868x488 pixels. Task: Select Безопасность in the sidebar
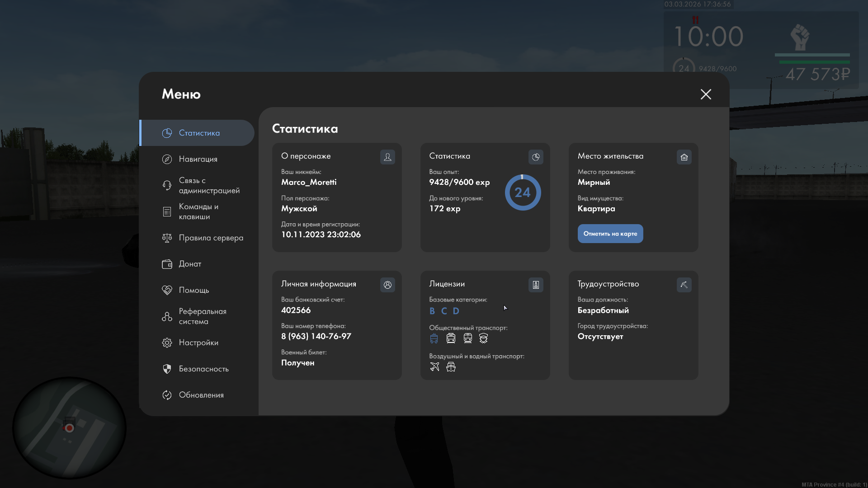point(203,369)
